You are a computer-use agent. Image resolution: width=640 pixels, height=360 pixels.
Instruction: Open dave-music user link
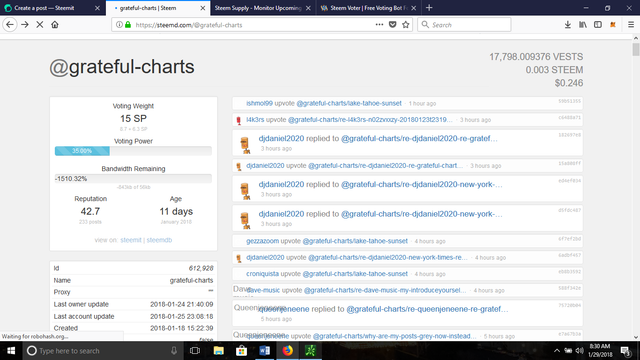coord(263,290)
